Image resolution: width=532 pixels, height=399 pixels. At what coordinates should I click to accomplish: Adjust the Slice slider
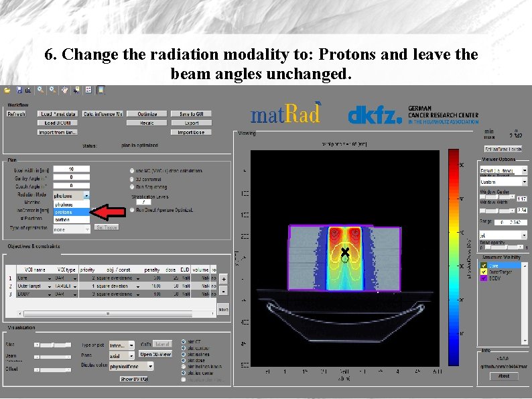pyautogui.click(x=52, y=345)
